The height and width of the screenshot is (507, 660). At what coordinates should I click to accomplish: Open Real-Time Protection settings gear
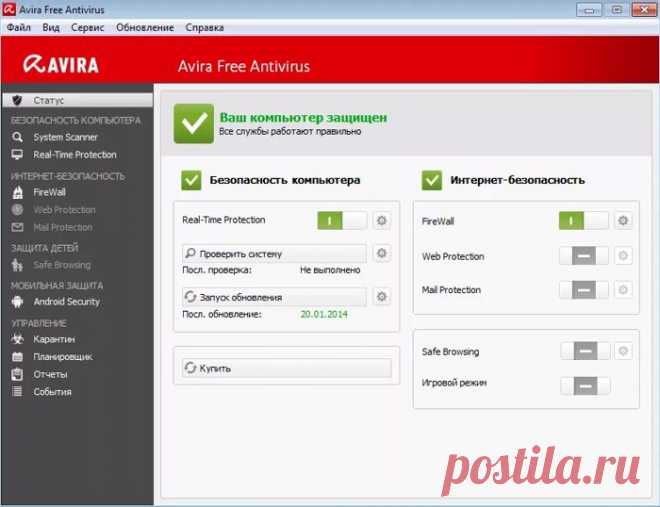(x=382, y=220)
